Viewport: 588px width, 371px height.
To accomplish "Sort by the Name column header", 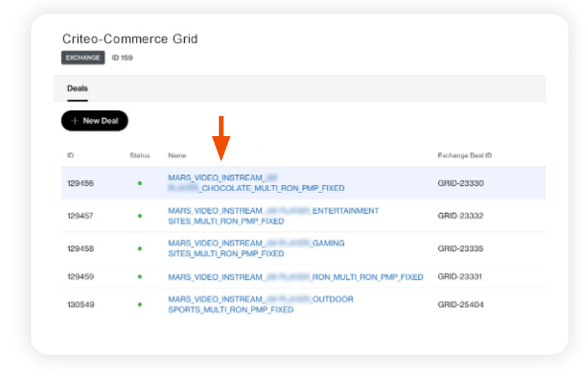I will pos(177,155).
